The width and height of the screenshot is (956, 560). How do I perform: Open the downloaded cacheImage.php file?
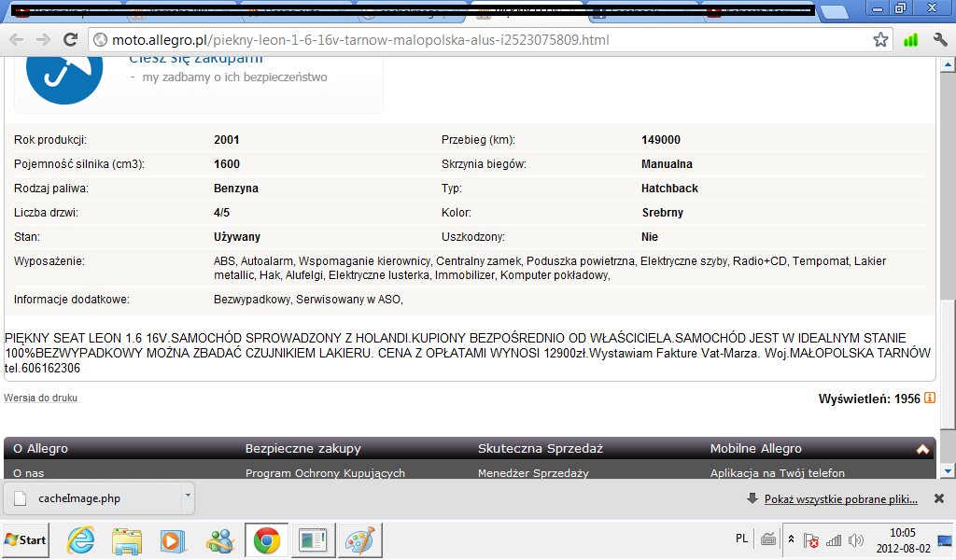coord(94,498)
